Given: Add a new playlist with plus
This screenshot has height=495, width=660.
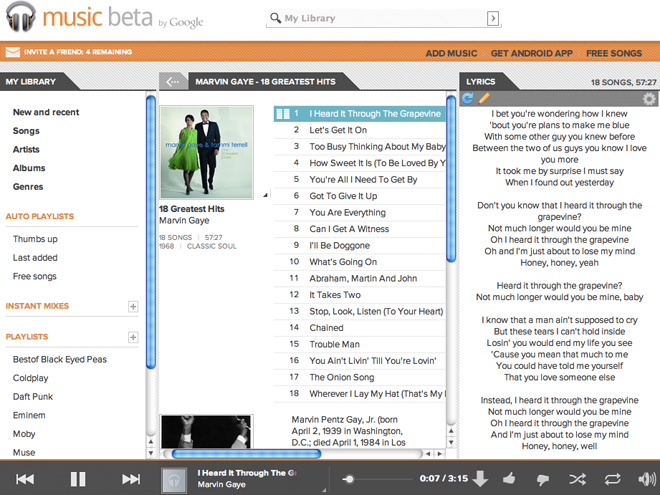Looking at the screenshot, I should pyautogui.click(x=133, y=337).
